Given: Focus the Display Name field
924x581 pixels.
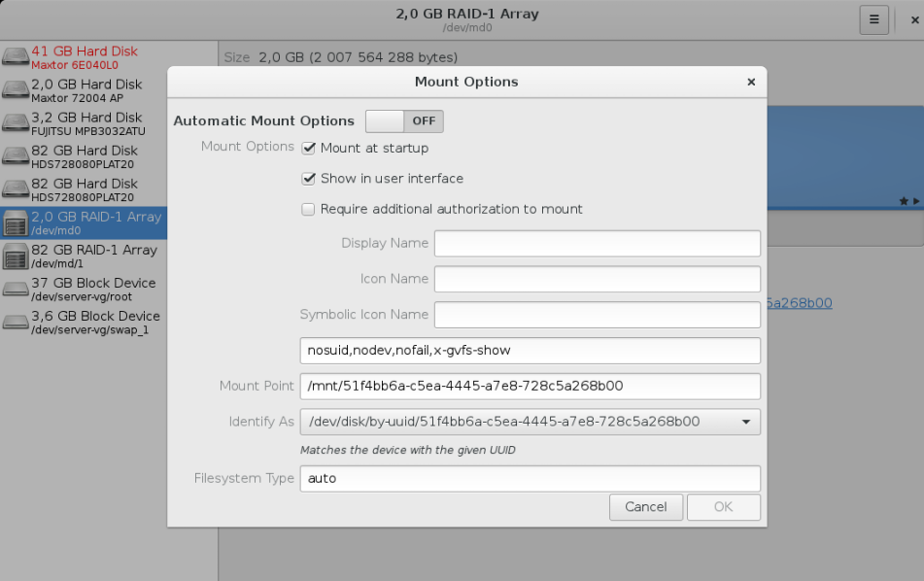Looking at the screenshot, I should point(598,243).
